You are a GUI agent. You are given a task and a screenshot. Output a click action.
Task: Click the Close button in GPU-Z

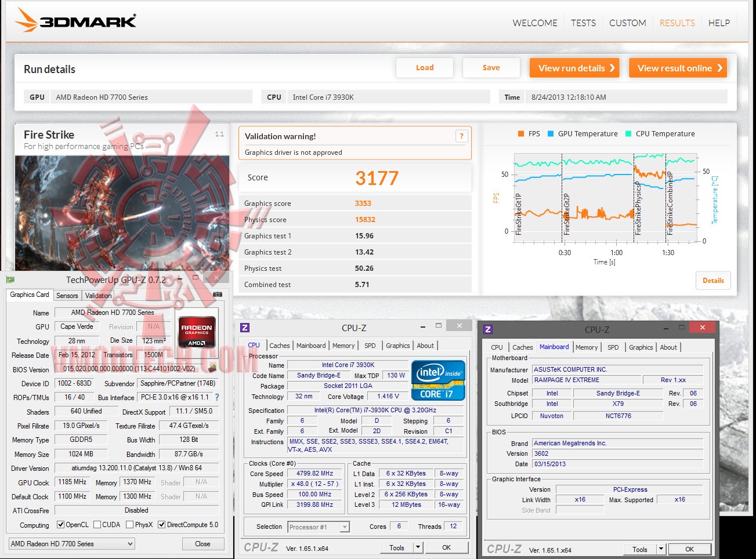[202, 544]
